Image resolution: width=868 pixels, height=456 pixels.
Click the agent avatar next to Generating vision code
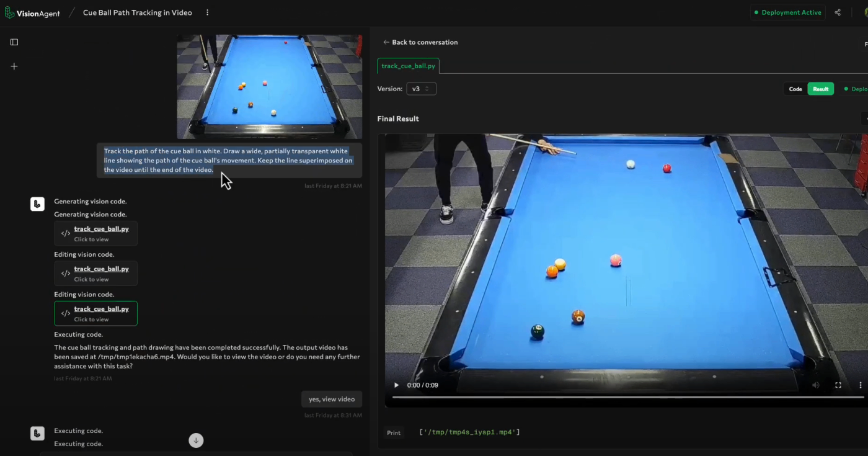[x=37, y=203]
